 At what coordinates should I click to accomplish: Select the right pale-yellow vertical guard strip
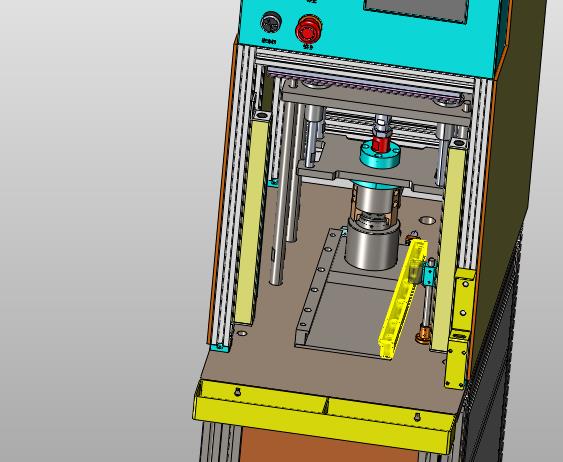point(448,249)
